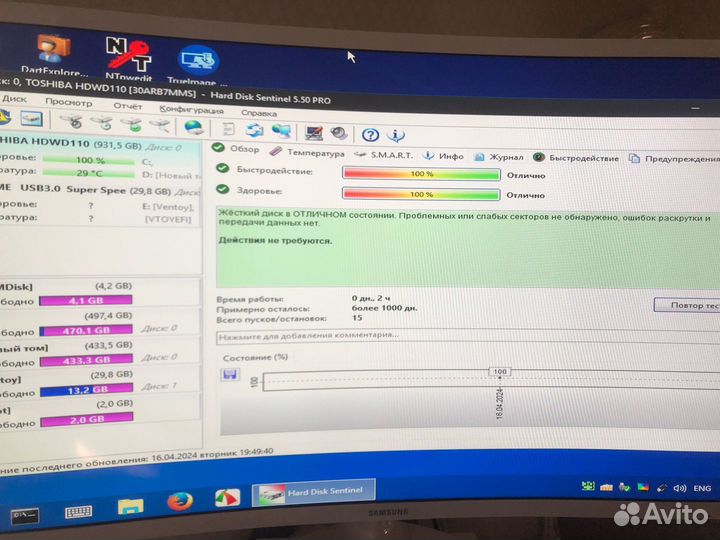Open the Конфигурация menu
This screenshot has height=540, width=720.
pyautogui.click(x=191, y=110)
